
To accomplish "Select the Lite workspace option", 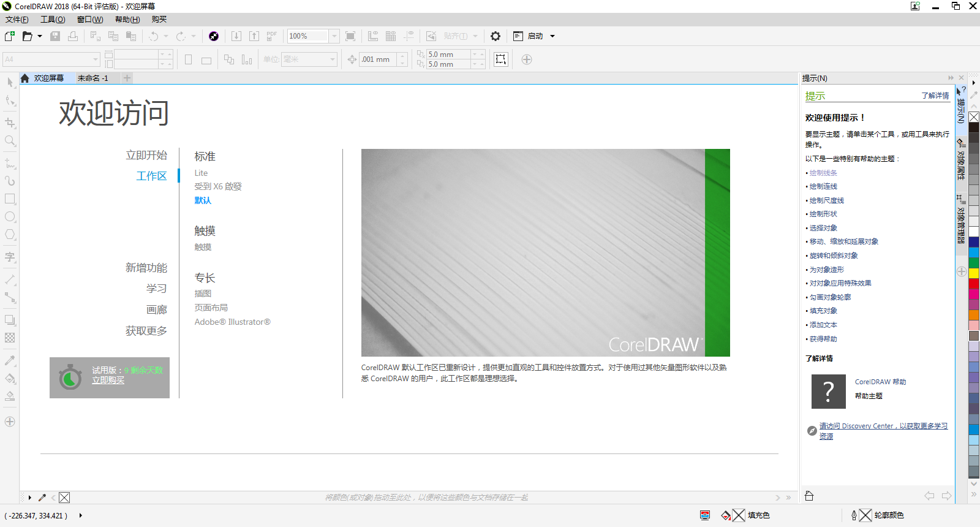I will pyautogui.click(x=201, y=173).
